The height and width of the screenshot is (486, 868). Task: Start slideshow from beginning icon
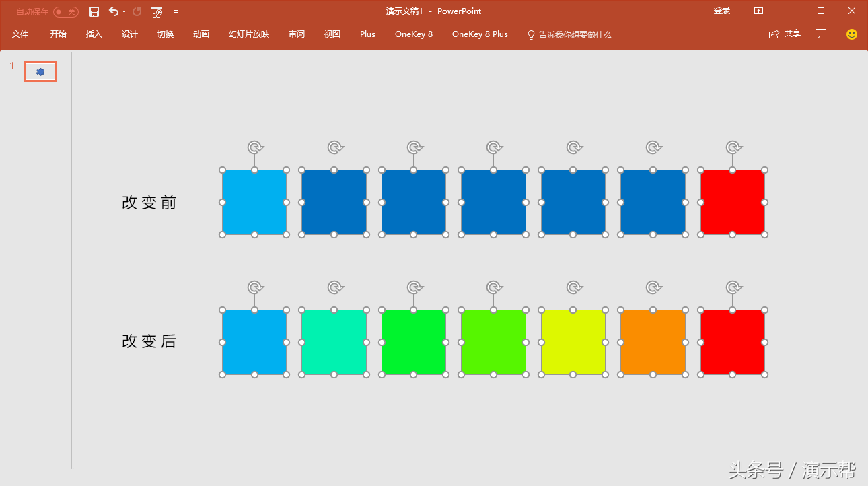(x=157, y=12)
